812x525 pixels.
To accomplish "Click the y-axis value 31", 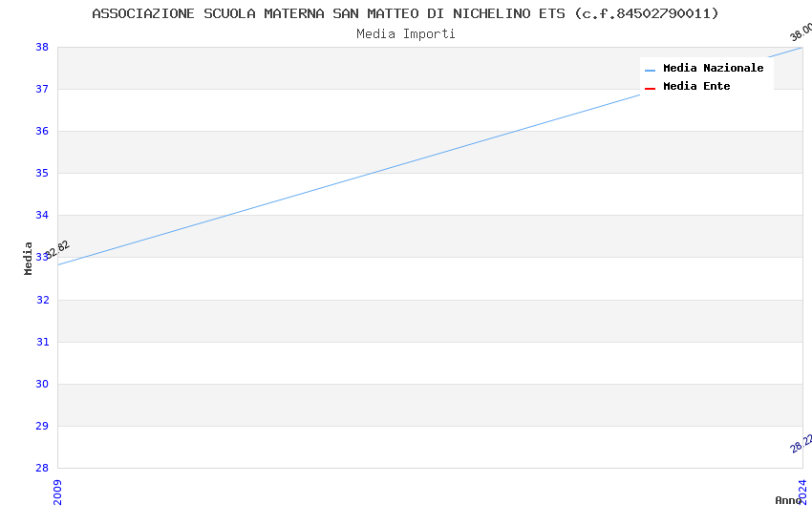I will 42,342.
